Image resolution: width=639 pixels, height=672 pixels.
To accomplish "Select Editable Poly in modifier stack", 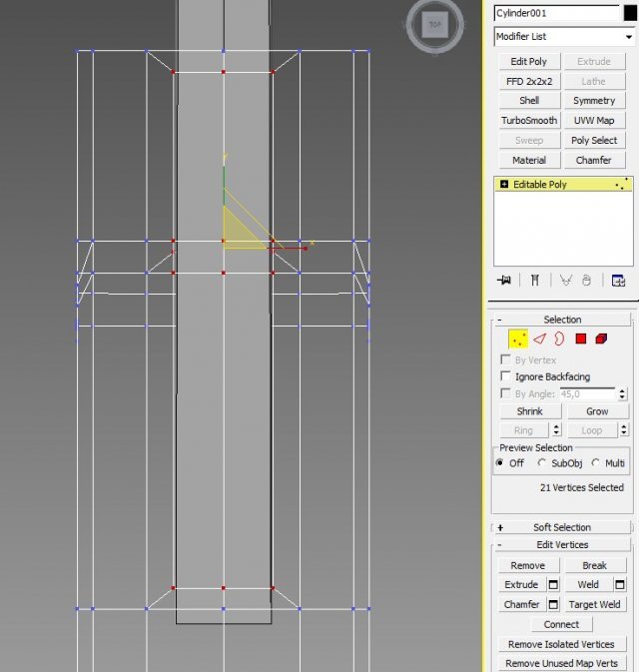I will click(x=540, y=185).
